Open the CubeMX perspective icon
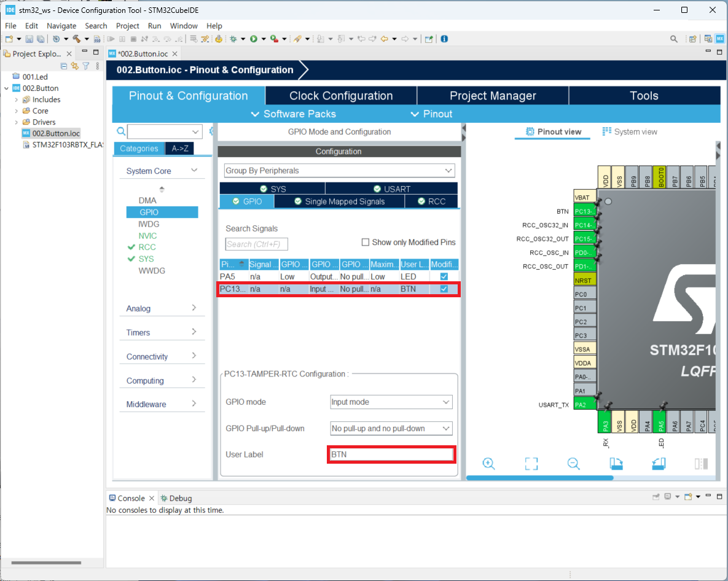This screenshot has height=581, width=728. pyautogui.click(x=719, y=39)
